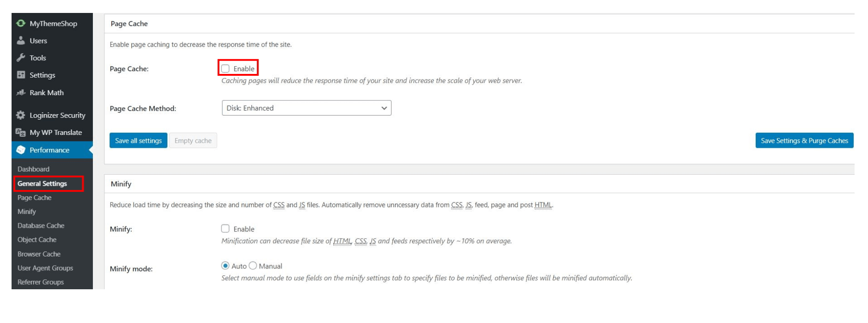Open Referrer Groups submenu

(41, 282)
